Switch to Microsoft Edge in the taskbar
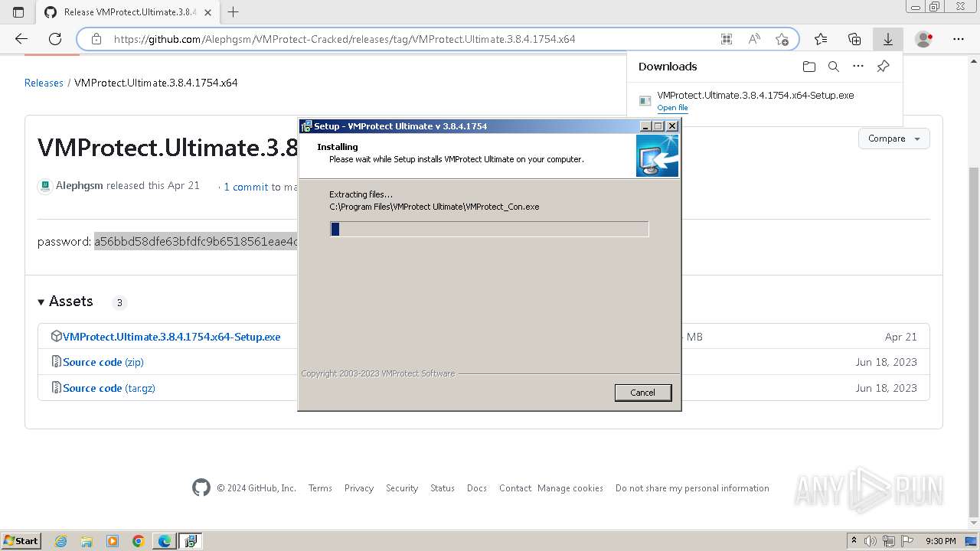 [x=165, y=541]
